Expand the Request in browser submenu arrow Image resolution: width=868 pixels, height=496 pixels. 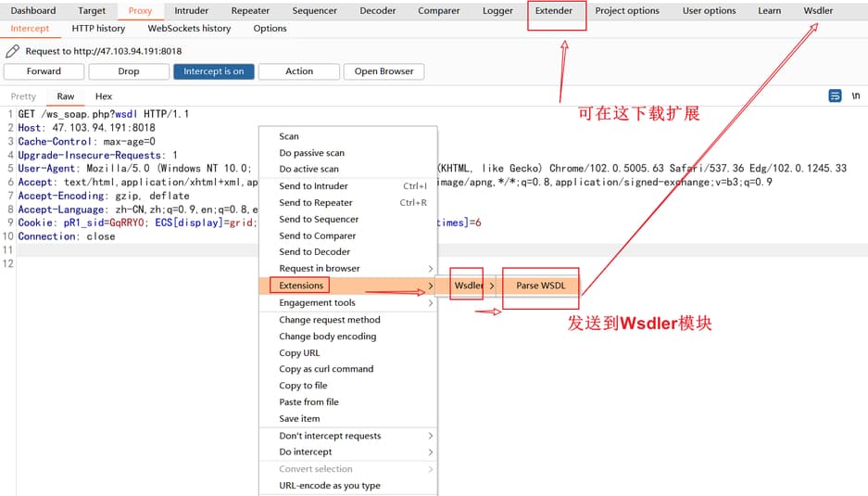(x=431, y=269)
